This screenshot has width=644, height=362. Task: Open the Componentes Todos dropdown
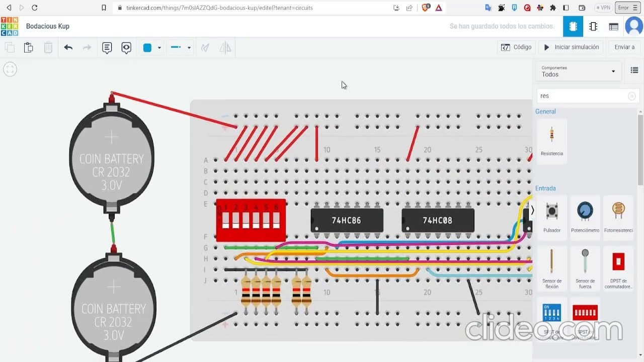579,71
